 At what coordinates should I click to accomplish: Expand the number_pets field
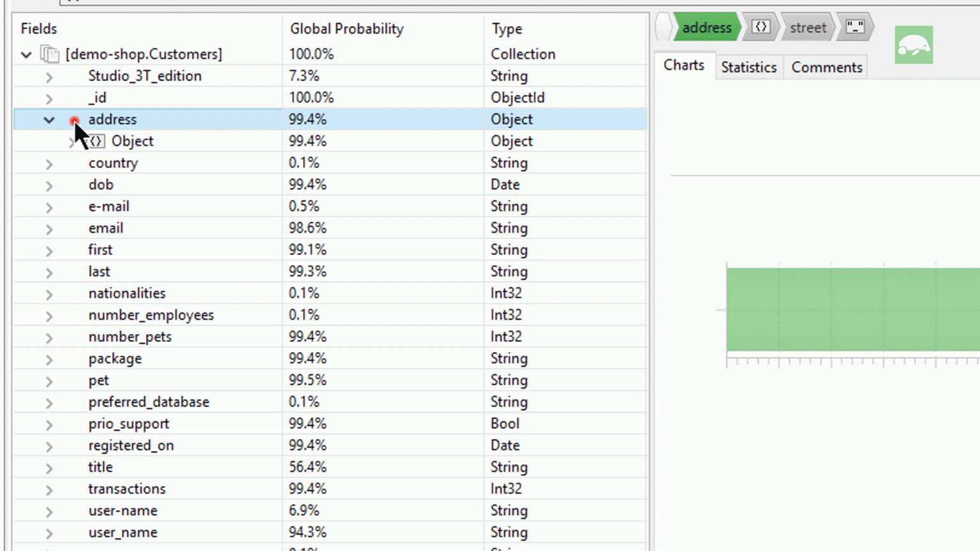click(49, 337)
